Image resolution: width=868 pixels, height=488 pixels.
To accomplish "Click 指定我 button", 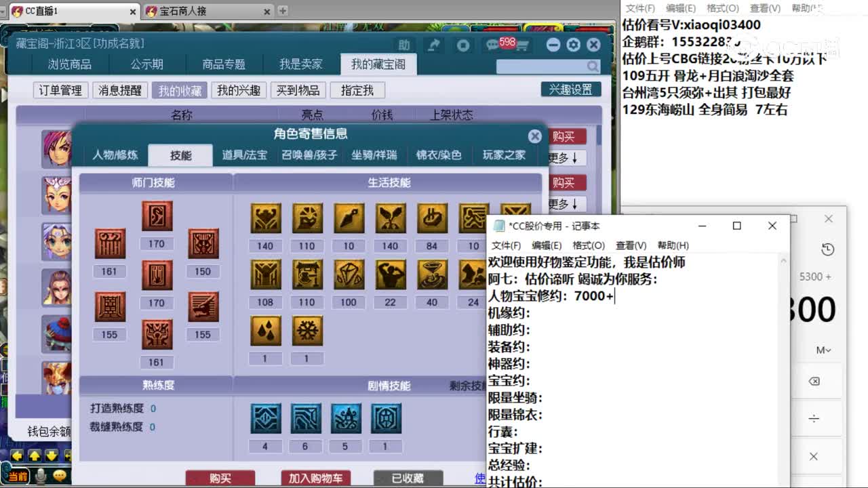I will (x=357, y=90).
